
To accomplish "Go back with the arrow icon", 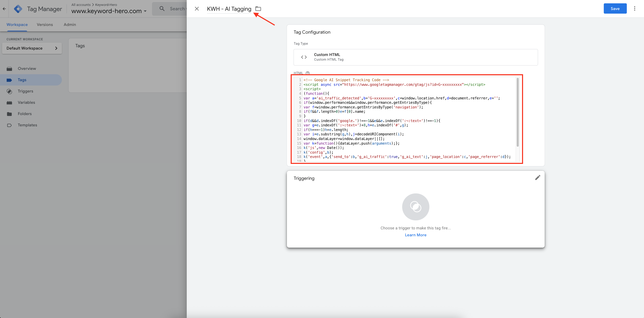I will pyautogui.click(x=4, y=9).
